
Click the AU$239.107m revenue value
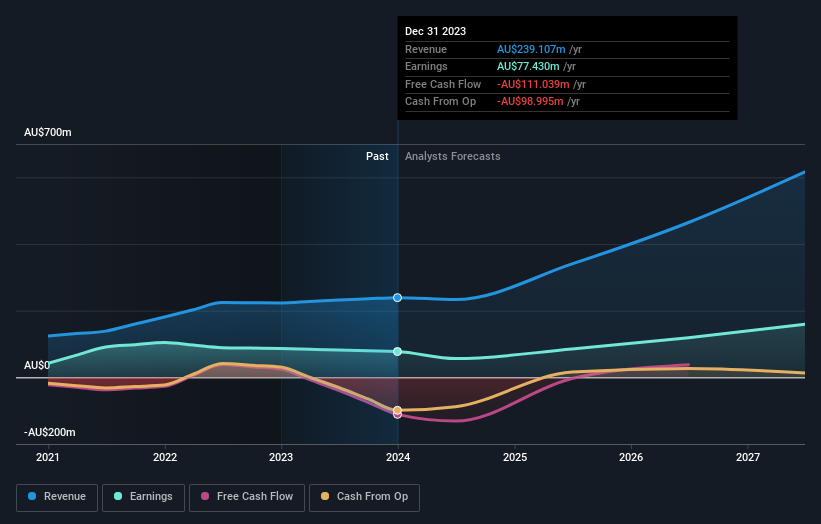point(531,49)
